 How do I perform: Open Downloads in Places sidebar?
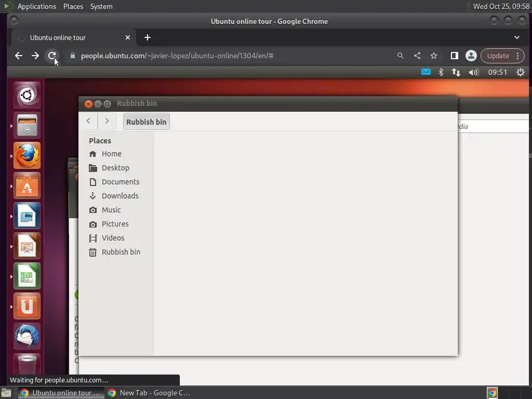[x=116, y=196]
